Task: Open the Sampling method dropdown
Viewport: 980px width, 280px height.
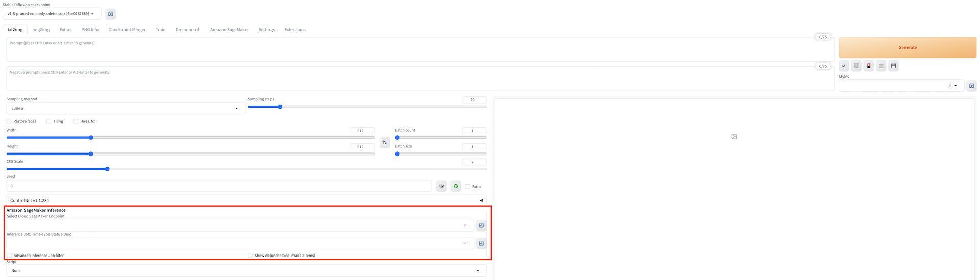Action: [125, 108]
